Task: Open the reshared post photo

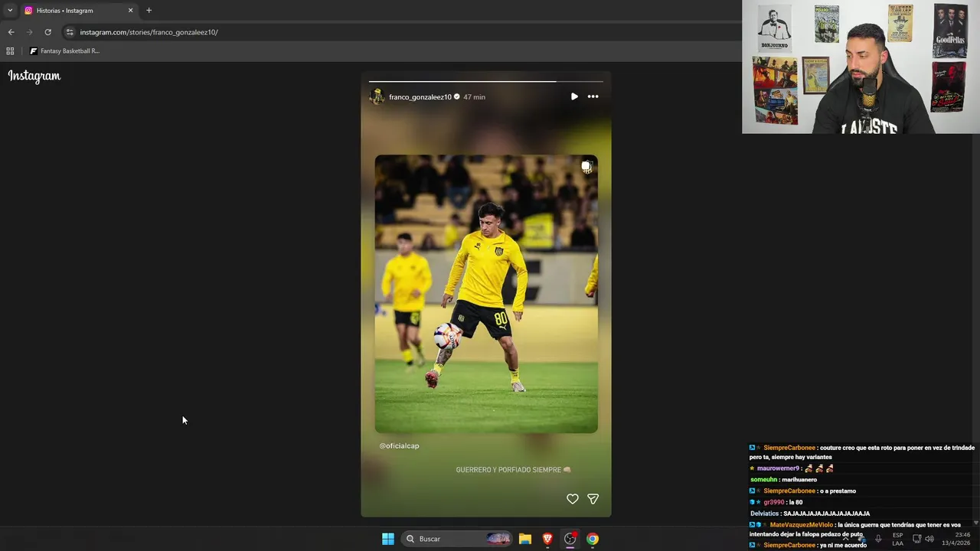Action: click(x=486, y=294)
